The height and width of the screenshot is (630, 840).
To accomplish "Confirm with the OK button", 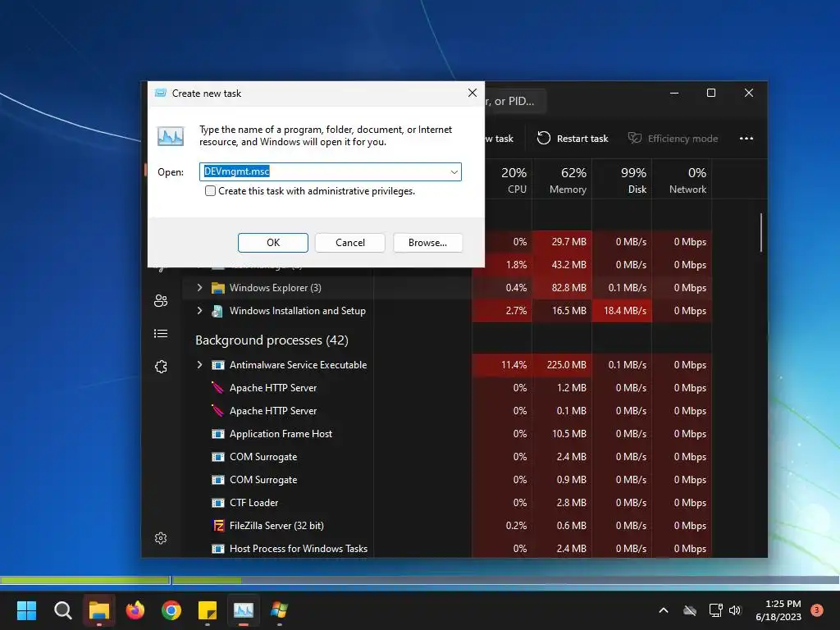I will [272, 243].
